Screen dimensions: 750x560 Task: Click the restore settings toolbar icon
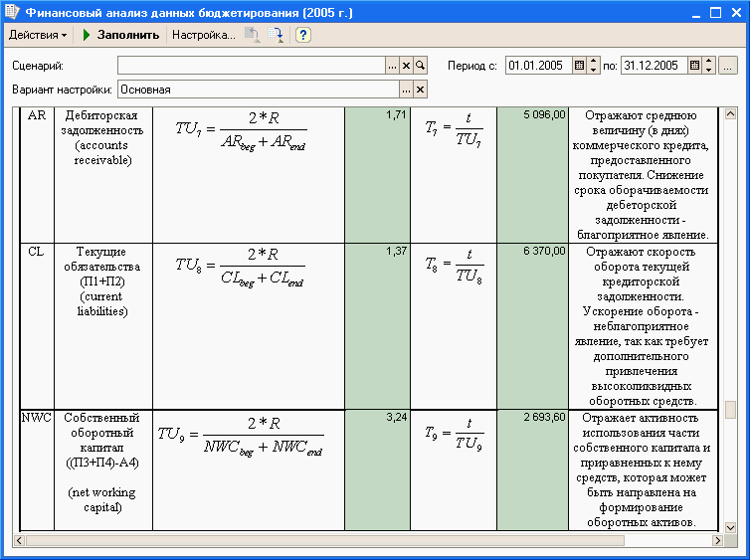pyautogui.click(x=252, y=35)
